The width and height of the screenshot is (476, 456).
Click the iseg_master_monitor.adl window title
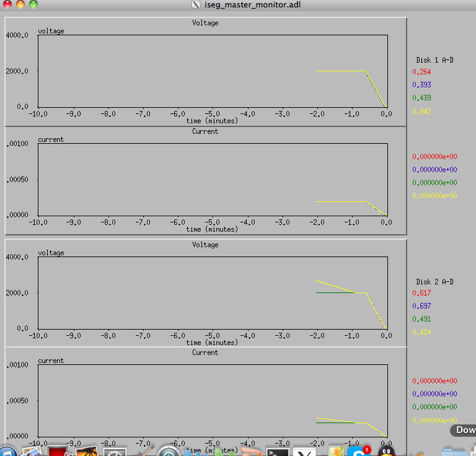(253, 4)
